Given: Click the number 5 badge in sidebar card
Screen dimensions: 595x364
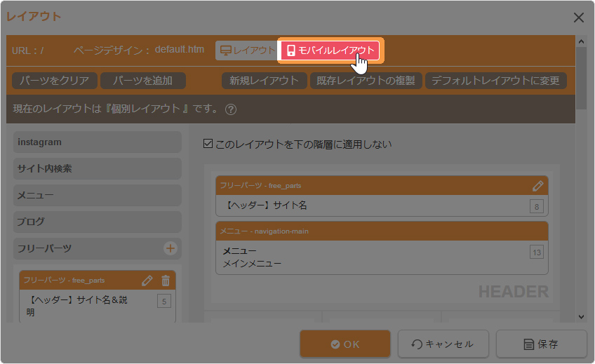Looking at the screenshot, I should tap(164, 302).
